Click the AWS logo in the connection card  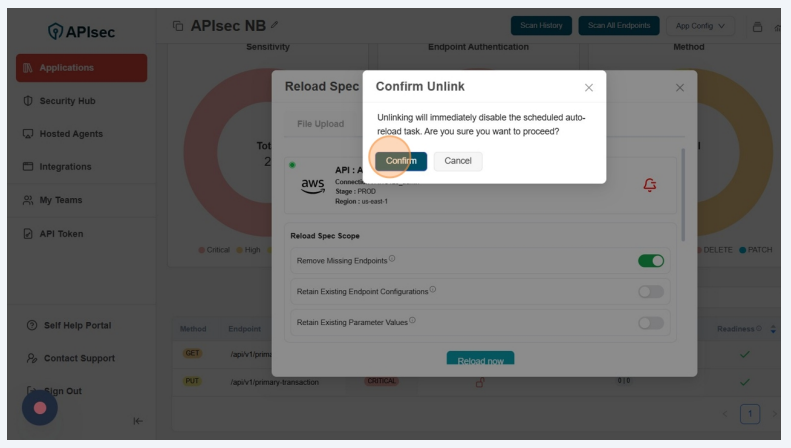click(312, 185)
